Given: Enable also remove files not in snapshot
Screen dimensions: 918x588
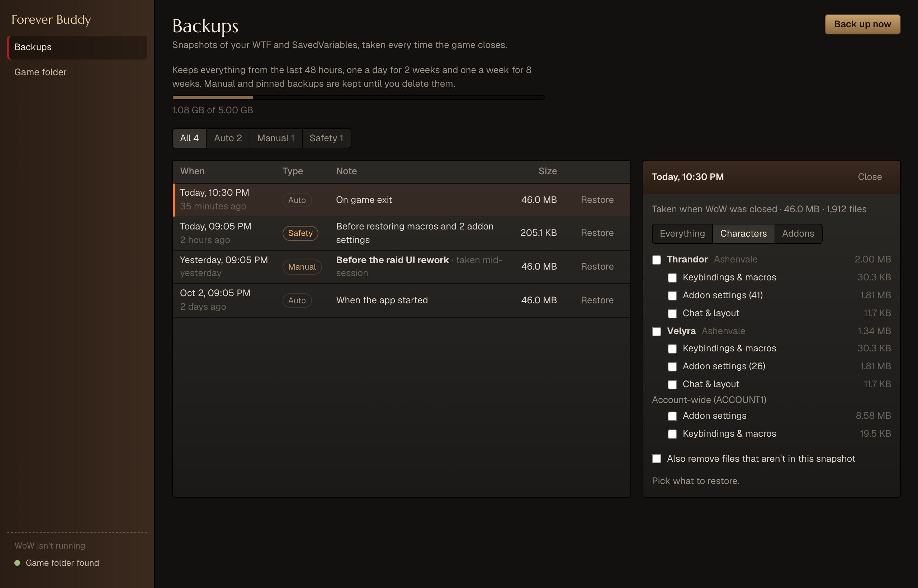Looking at the screenshot, I should (657, 459).
